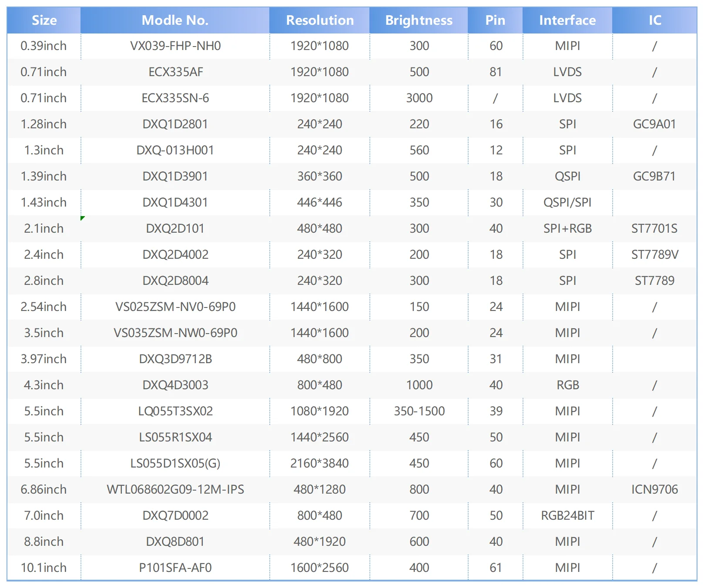Click the RGB24BIT interface cell

click(567, 516)
